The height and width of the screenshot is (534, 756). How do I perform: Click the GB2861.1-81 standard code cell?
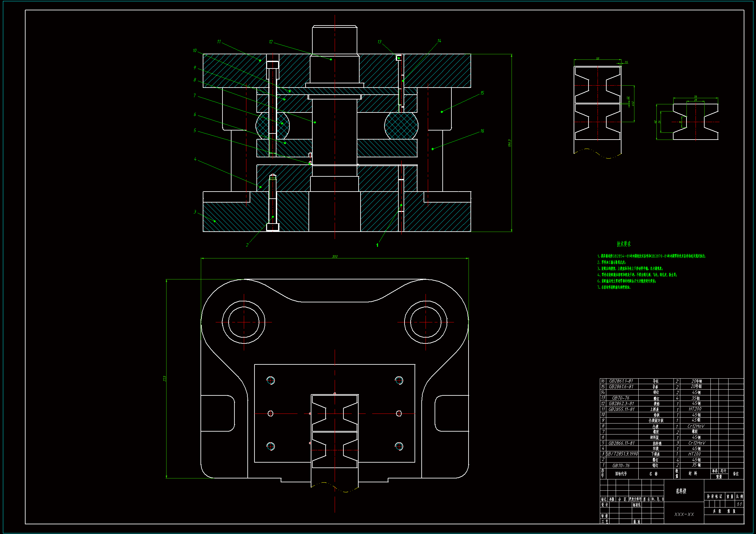621,381
